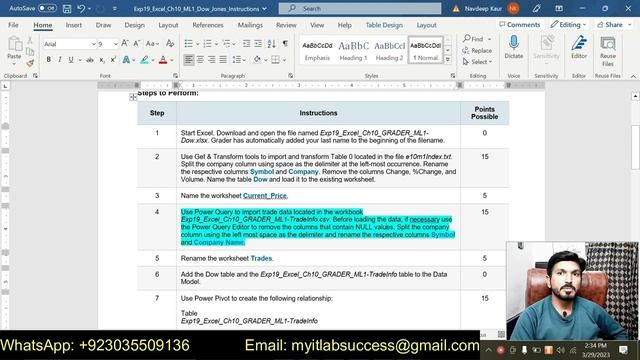Click the Save icon in title bar
The height and width of the screenshot is (360, 640).
click(x=67, y=9)
